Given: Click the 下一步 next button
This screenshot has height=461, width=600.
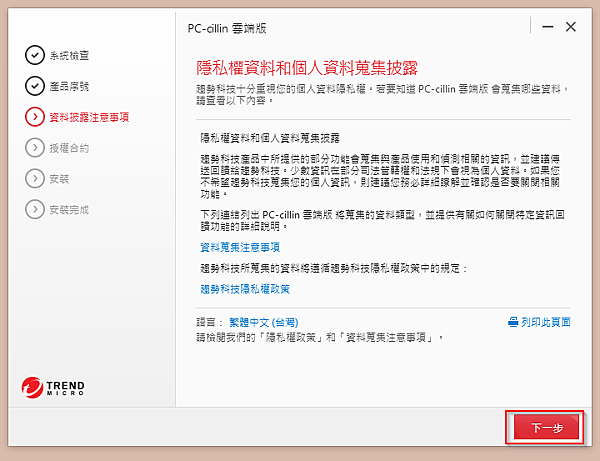Looking at the screenshot, I should tap(546, 427).
